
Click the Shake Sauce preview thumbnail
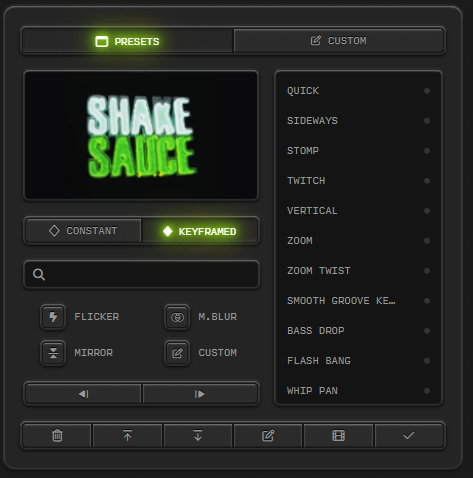[141, 135]
